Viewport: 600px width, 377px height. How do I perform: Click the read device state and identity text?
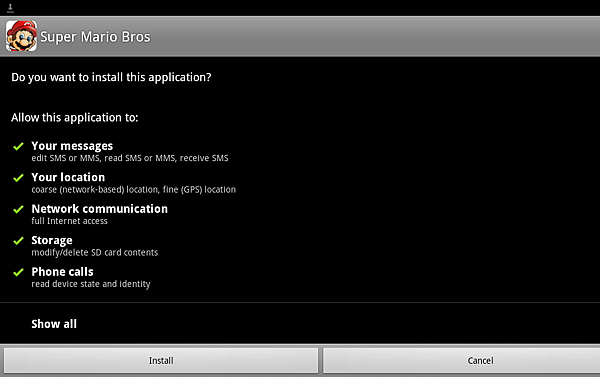pyautogui.click(x=91, y=284)
